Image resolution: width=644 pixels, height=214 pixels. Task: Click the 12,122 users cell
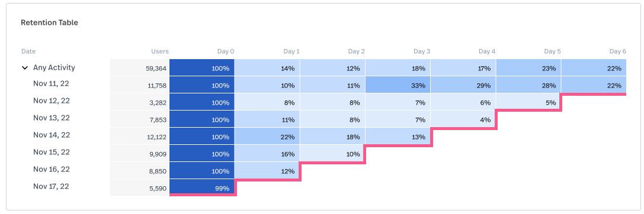[x=140, y=137]
